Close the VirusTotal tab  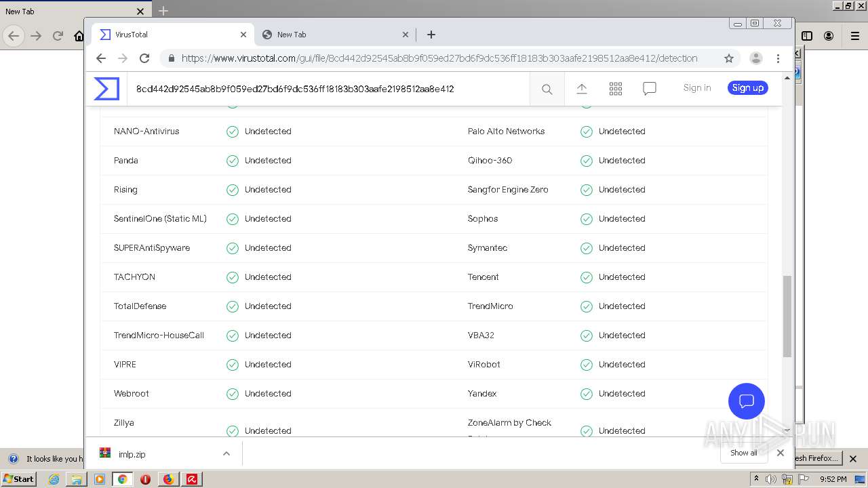(243, 35)
